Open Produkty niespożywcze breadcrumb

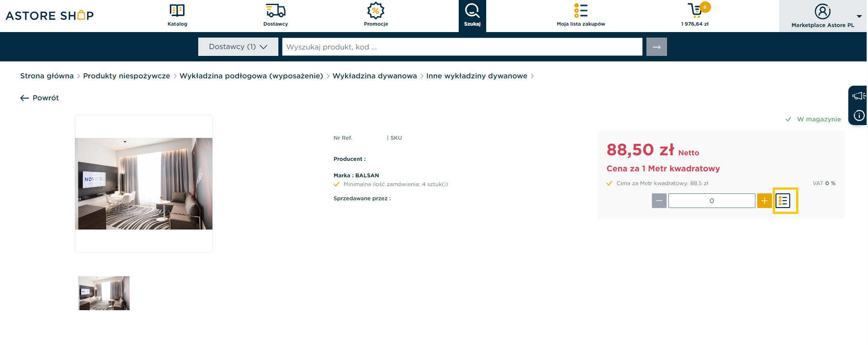(126, 76)
